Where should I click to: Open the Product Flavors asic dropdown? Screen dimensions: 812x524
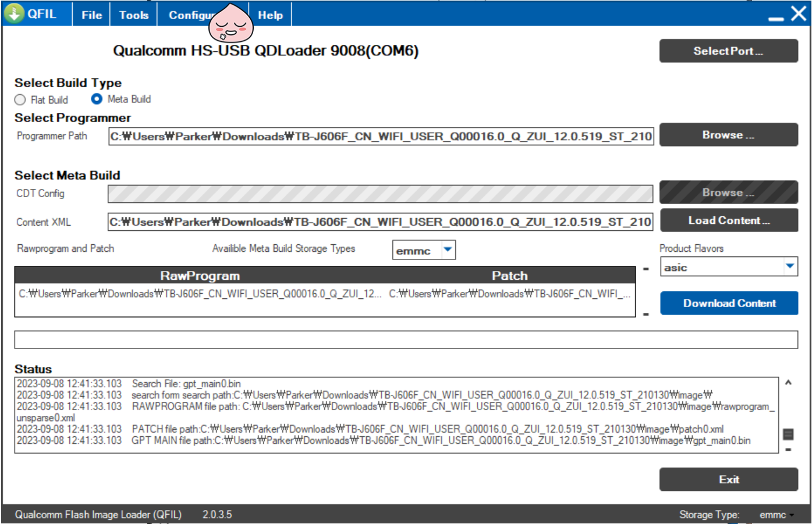click(x=790, y=267)
